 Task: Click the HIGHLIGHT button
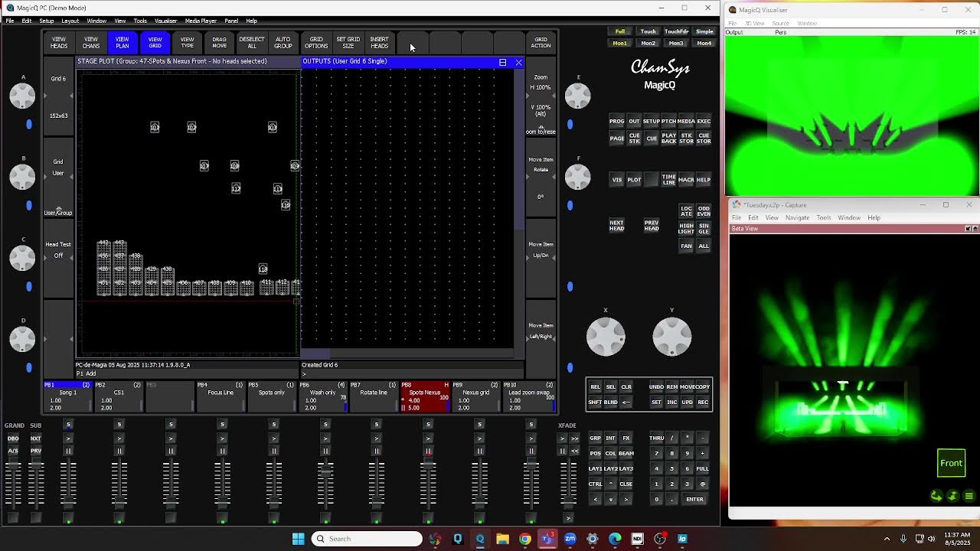[686, 228]
